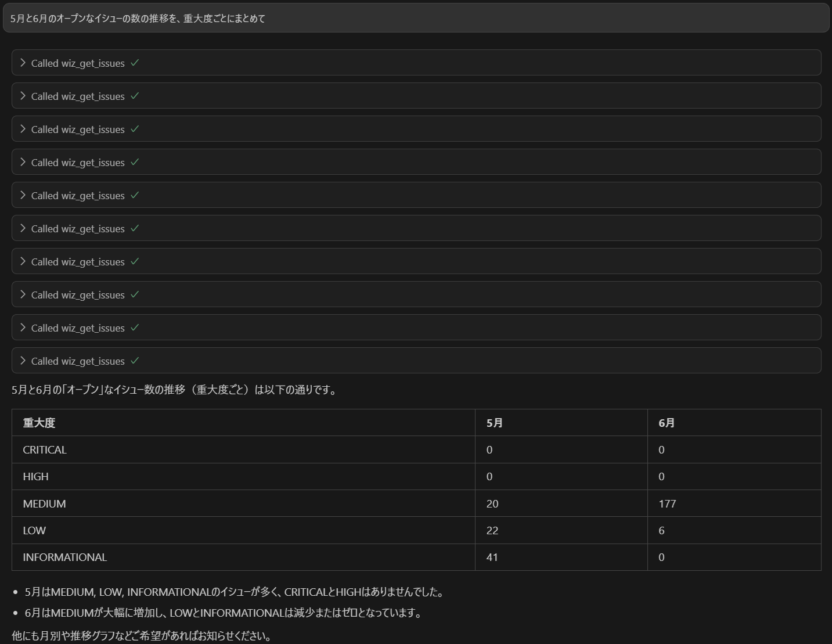Click the green checkmark on the fourth tool call
The height and width of the screenshot is (644, 832).
[135, 162]
